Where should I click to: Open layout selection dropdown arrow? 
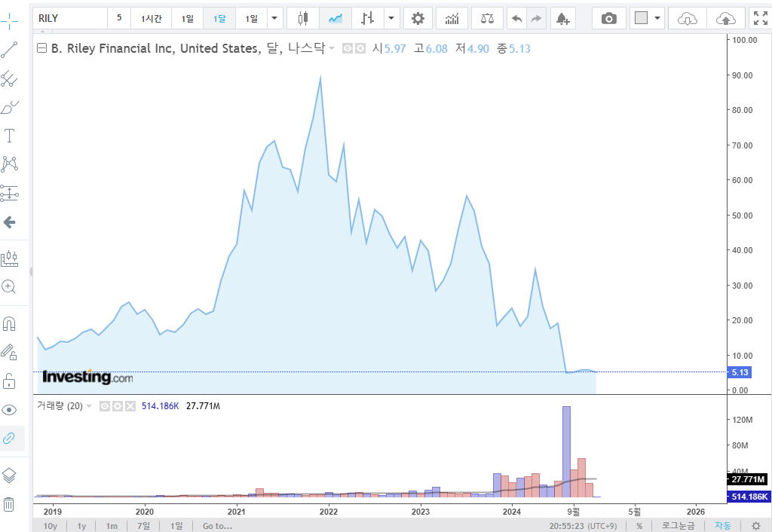click(x=657, y=19)
